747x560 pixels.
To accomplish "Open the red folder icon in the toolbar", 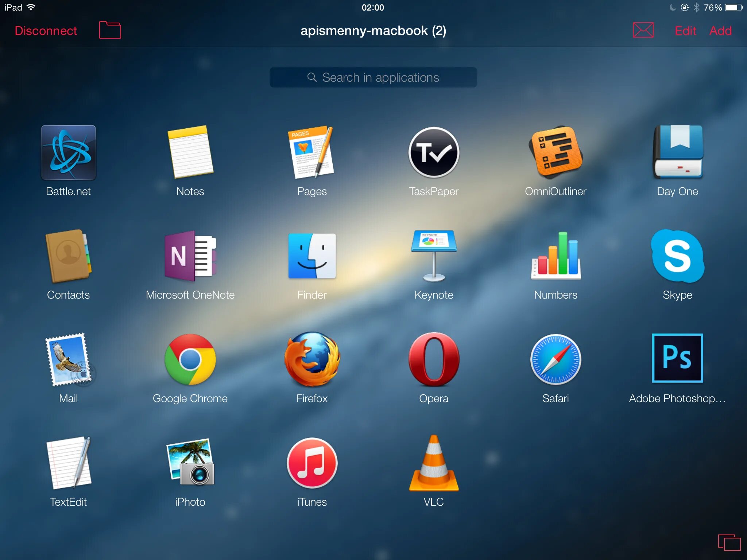I will tap(110, 30).
